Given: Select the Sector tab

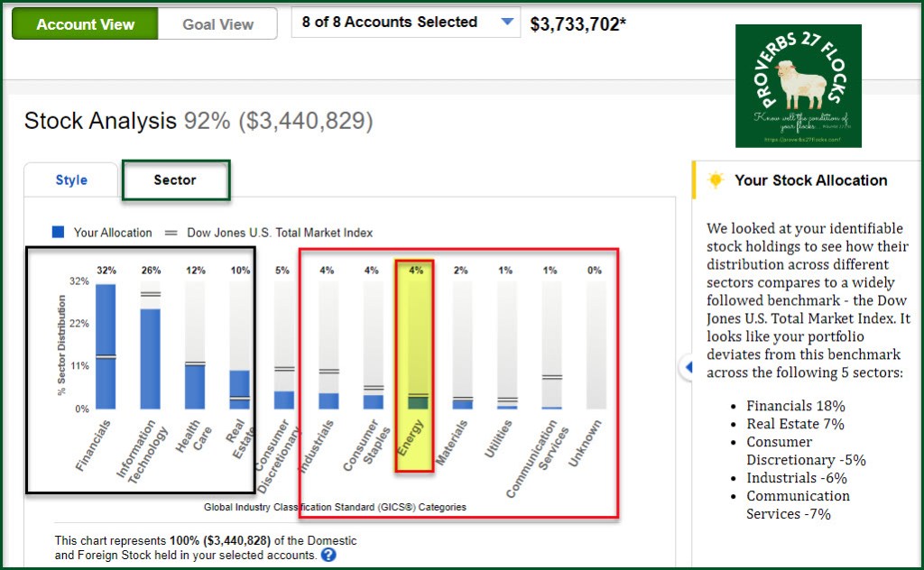Looking at the screenshot, I should 175,180.
